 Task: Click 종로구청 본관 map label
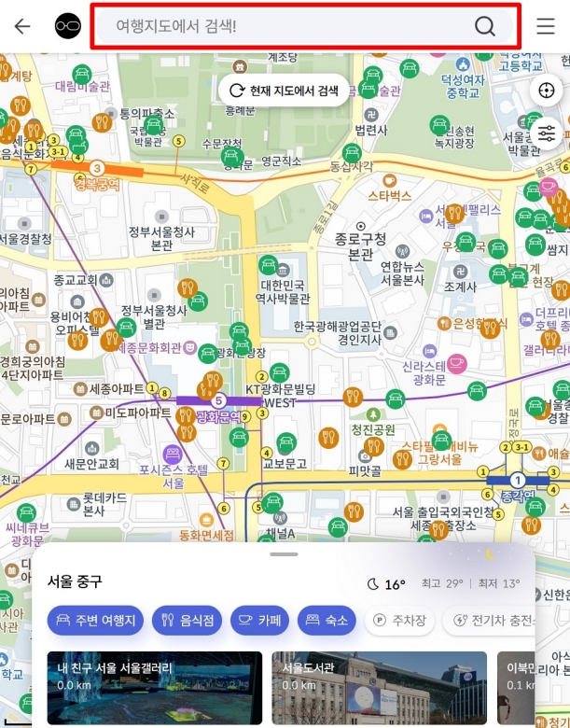point(361,246)
